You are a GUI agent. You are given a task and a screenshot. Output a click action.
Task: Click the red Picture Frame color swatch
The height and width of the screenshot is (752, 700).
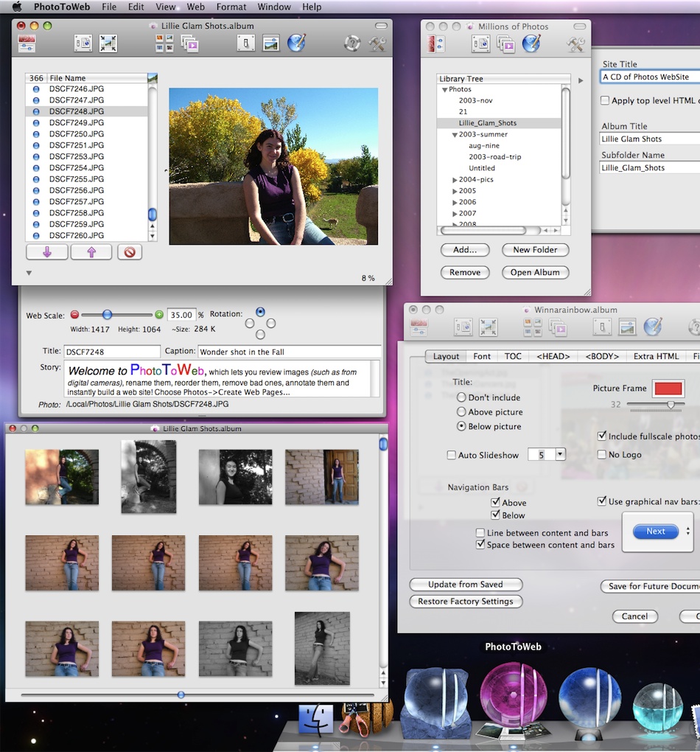coord(668,388)
